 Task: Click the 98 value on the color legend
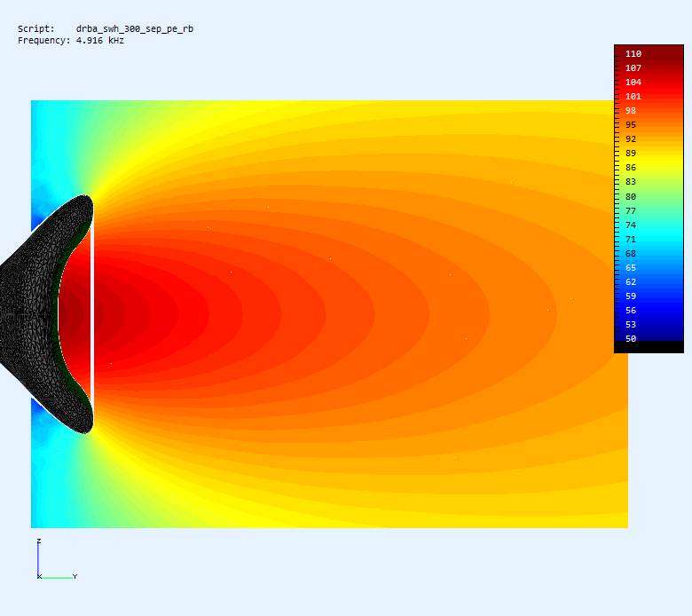[631, 110]
